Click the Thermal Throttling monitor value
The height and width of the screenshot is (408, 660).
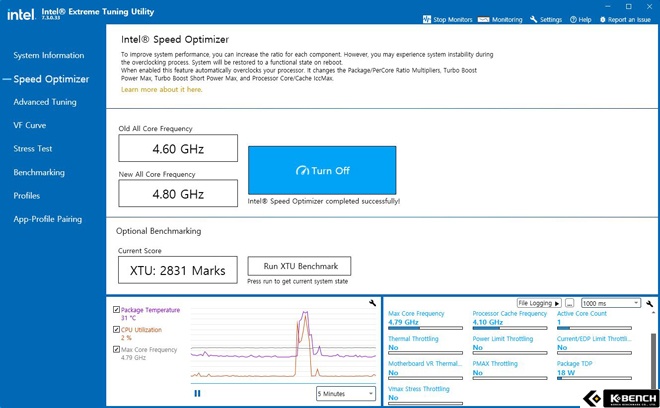pyautogui.click(x=393, y=347)
